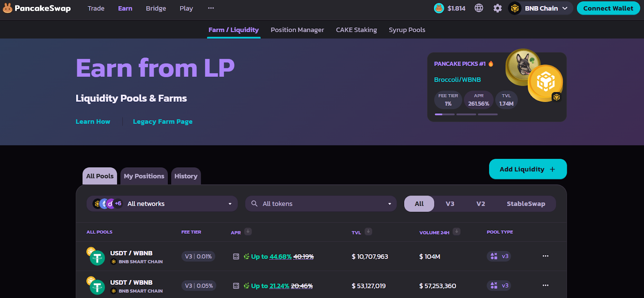
Task: Click the FEE TIER 1% chip
Action: [x=448, y=100]
